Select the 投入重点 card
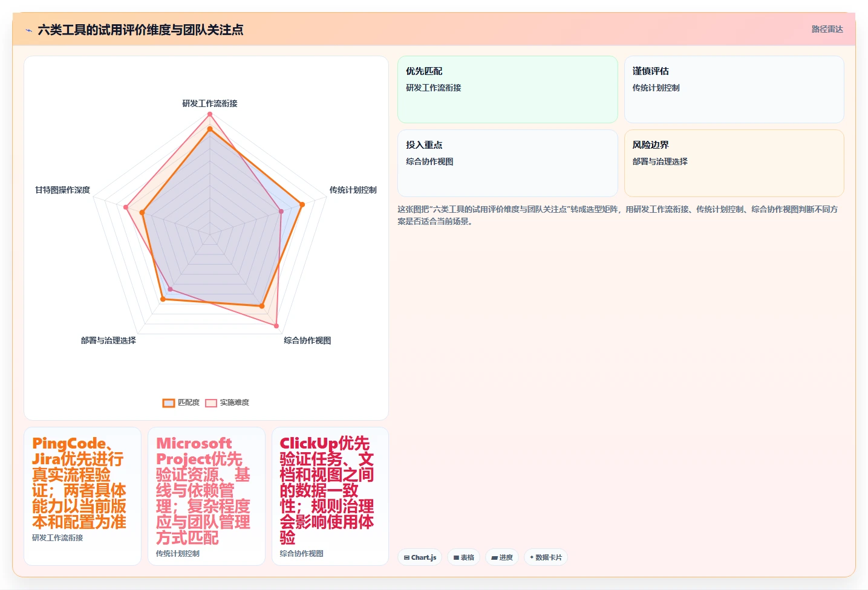The image size is (868, 590). click(507, 163)
